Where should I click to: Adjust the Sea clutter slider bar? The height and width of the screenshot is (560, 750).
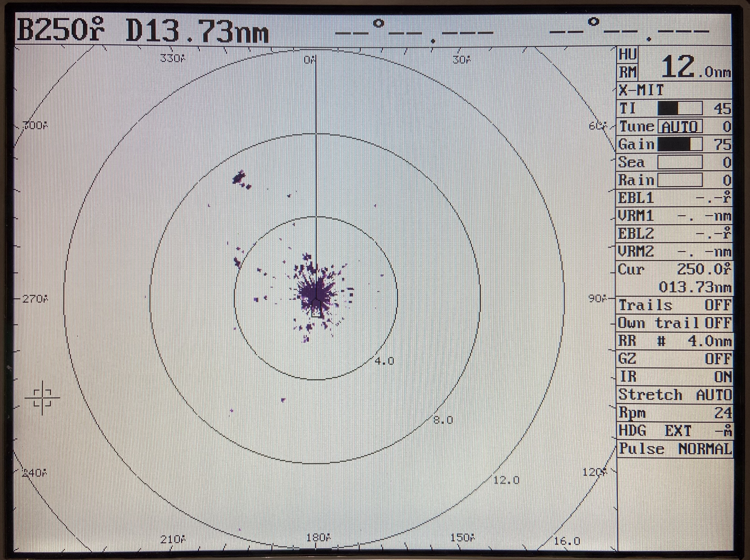[x=680, y=162]
